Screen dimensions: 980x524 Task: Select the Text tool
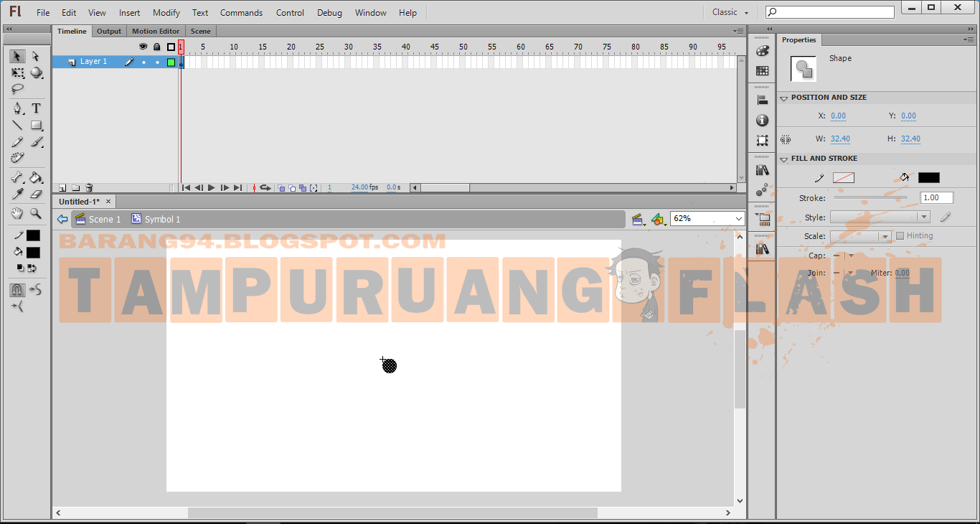pos(36,108)
